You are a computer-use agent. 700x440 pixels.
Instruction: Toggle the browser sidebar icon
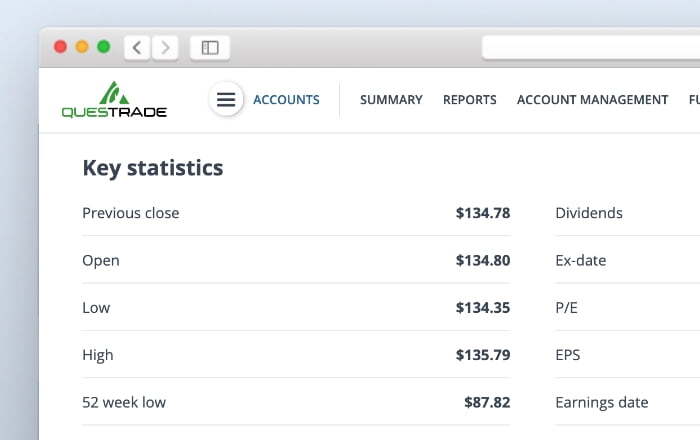[210, 47]
